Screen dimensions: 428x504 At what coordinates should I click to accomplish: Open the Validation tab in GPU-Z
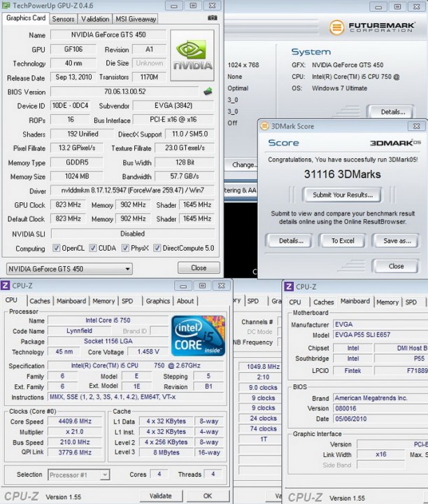[x=95, y=20]
